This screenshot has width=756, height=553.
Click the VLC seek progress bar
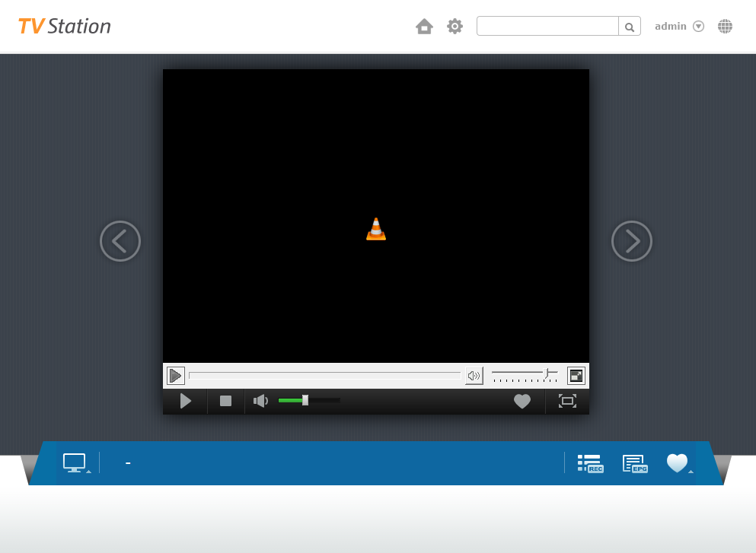(325, 375)
